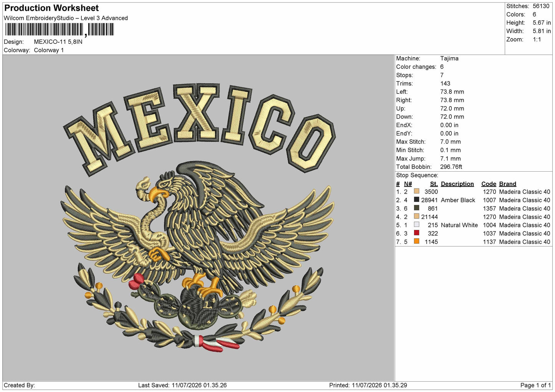Click the St. column header

[x=434, y=184]
